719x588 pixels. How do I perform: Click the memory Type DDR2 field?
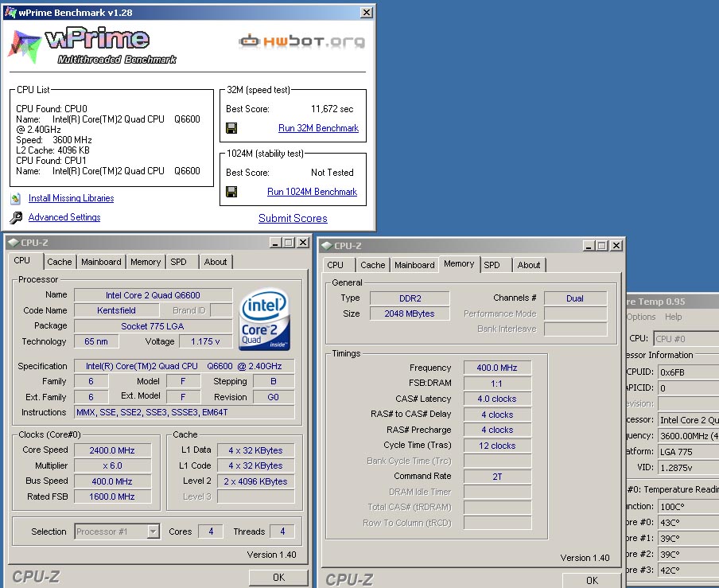410,298
